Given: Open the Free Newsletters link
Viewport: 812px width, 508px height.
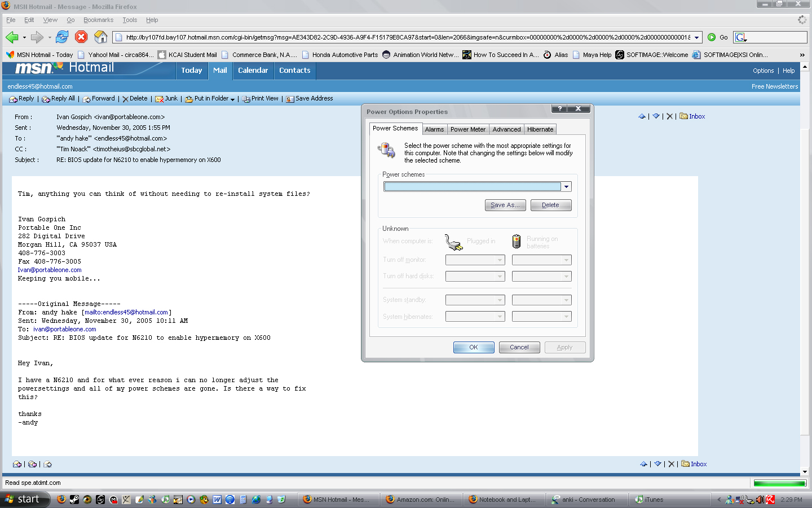Looking at the screenshot, I should pyautogui.click(x=775, y=86).
